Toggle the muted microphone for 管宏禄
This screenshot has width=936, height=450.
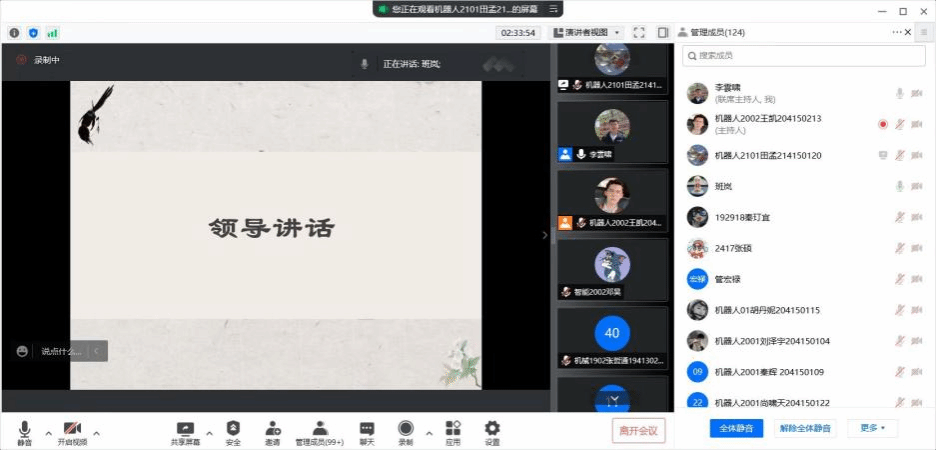tap(899, 279)
